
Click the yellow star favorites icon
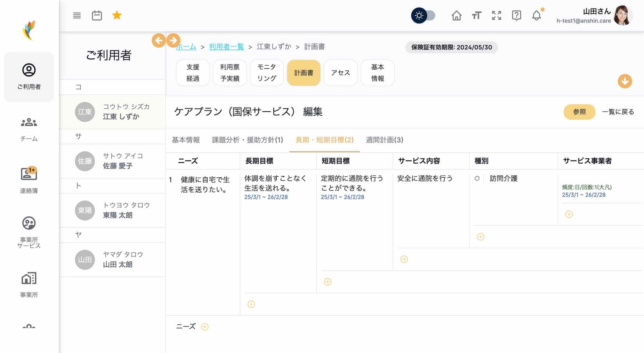coord(117,15)
